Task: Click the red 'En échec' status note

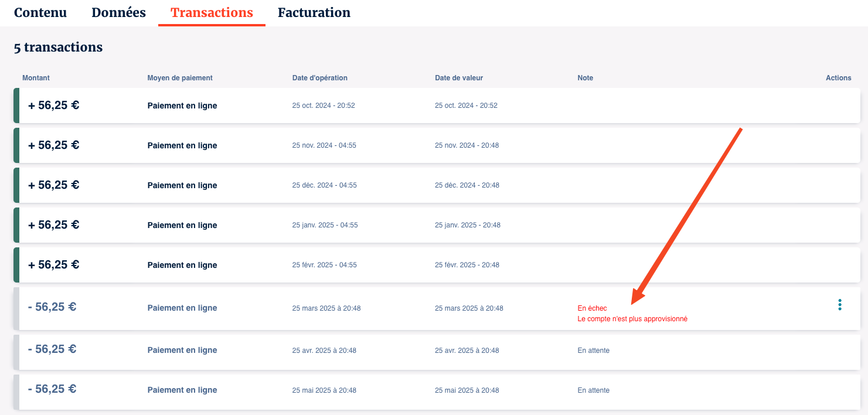Action: pos(592,308)
